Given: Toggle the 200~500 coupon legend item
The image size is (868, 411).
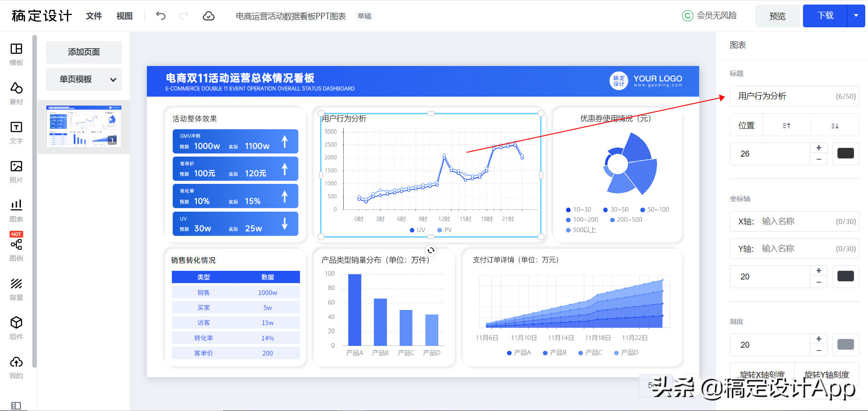Looking at the screenshot, I should 626,219.
